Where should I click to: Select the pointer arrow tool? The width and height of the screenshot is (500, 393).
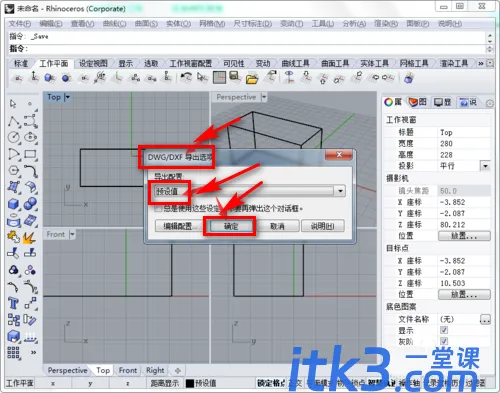(x=13, y=104)
